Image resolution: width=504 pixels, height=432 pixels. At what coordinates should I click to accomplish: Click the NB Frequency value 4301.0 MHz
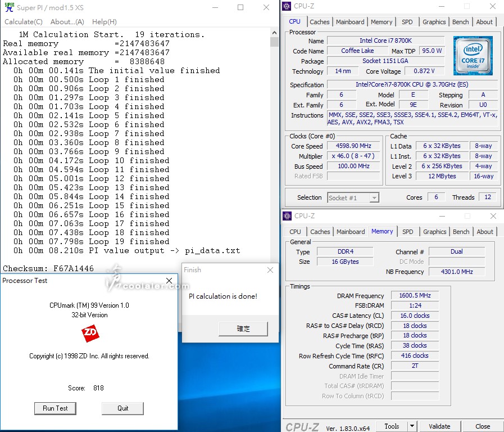pos(457,272)
